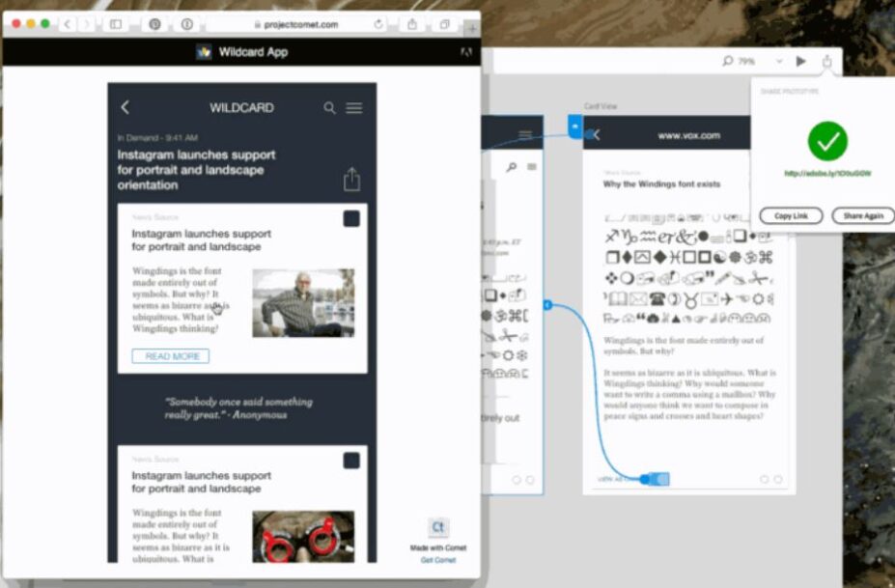This screenshot has height=588, width=895.
Task: Reload the projectcomet.com page
Action: [378, 24]
